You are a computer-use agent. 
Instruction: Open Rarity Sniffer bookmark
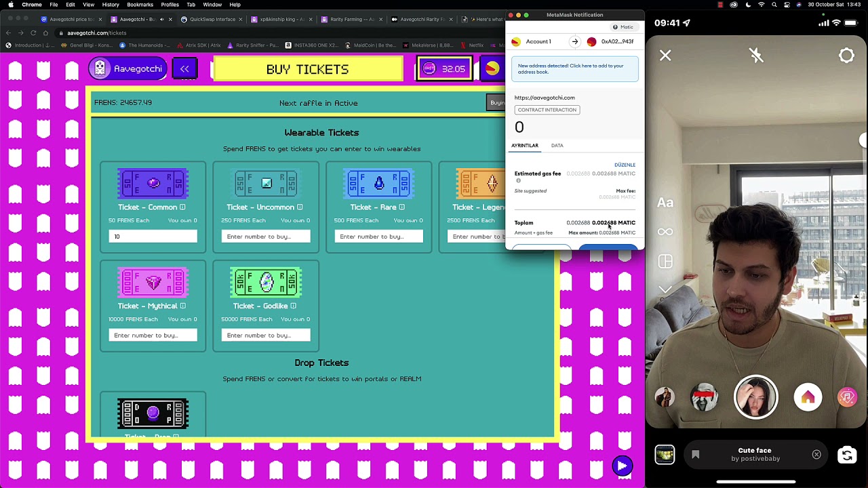coord(253,45)
